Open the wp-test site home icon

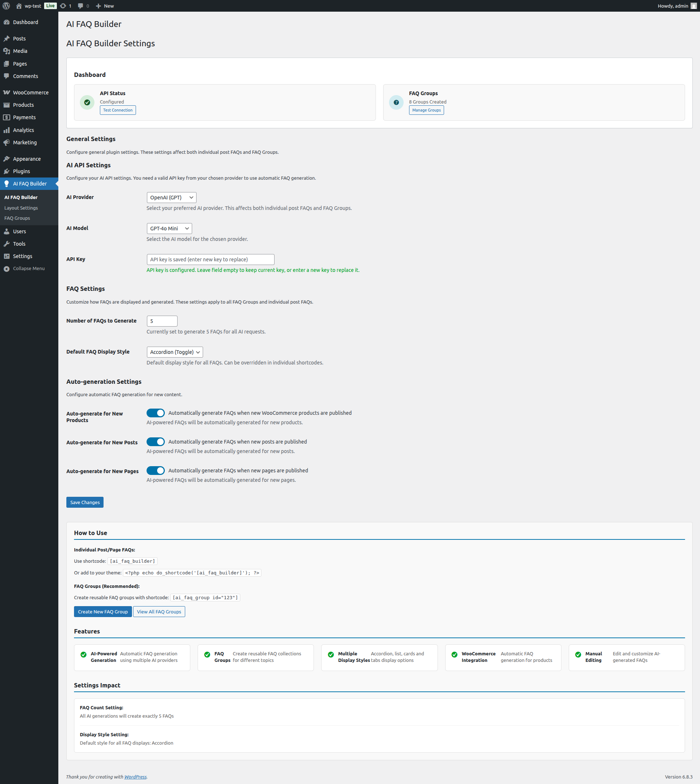click(19, 6)
